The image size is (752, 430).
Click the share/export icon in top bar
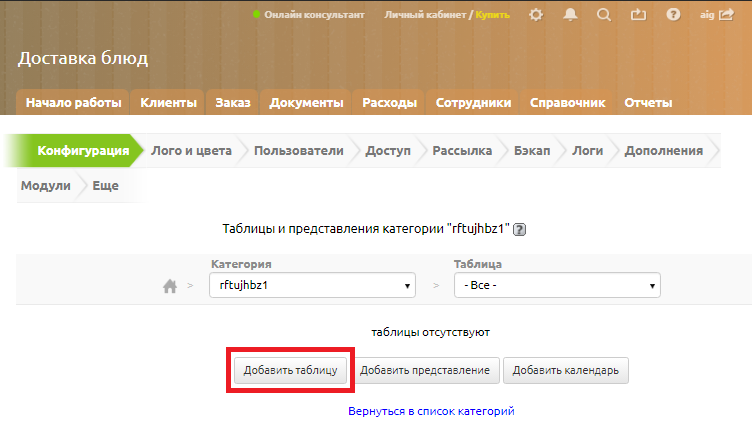click(639, 15)
